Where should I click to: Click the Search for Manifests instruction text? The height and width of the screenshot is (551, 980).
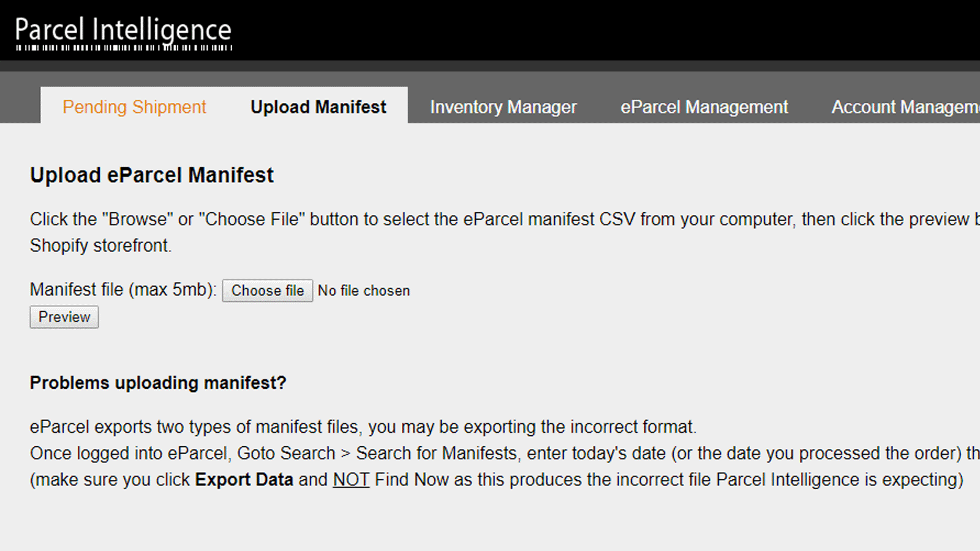tap(437, 453)
